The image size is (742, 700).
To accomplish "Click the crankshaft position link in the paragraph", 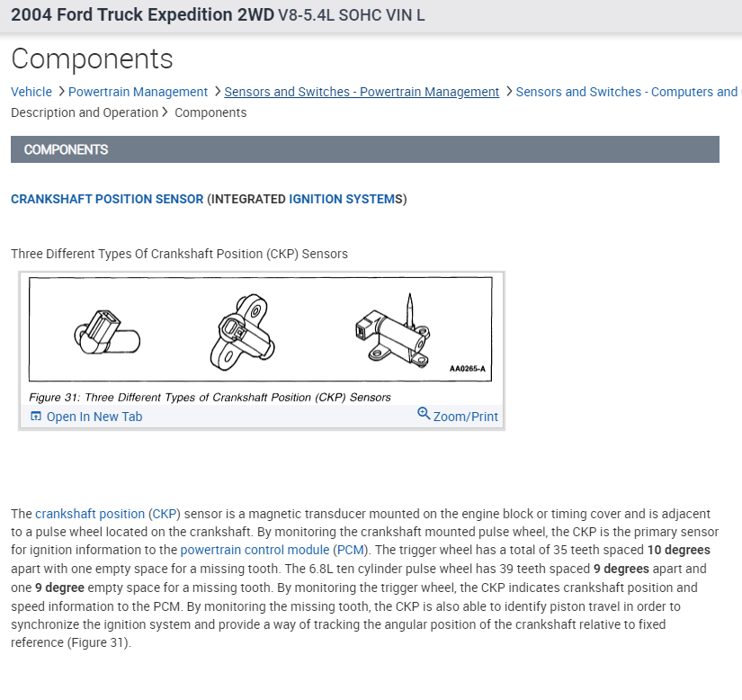I will coord(90,514).
